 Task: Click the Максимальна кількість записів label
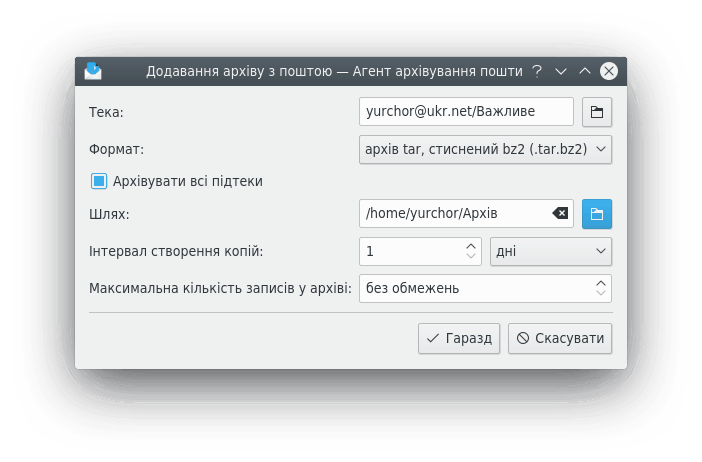(x=220, y=288)
